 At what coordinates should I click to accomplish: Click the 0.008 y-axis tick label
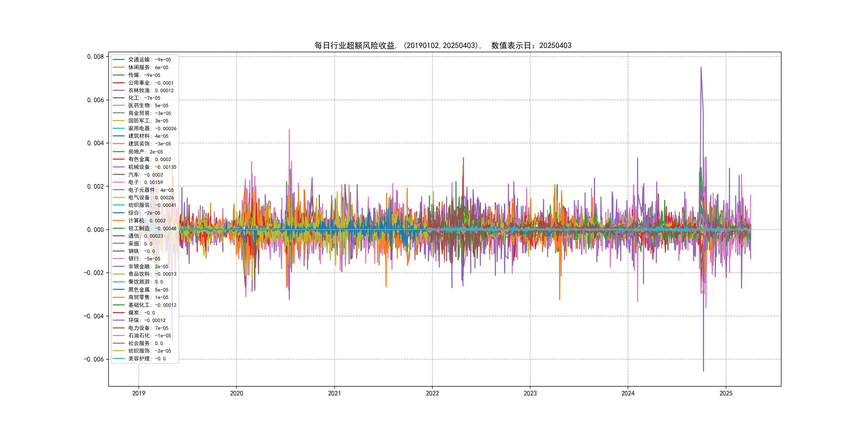(95, 57)
